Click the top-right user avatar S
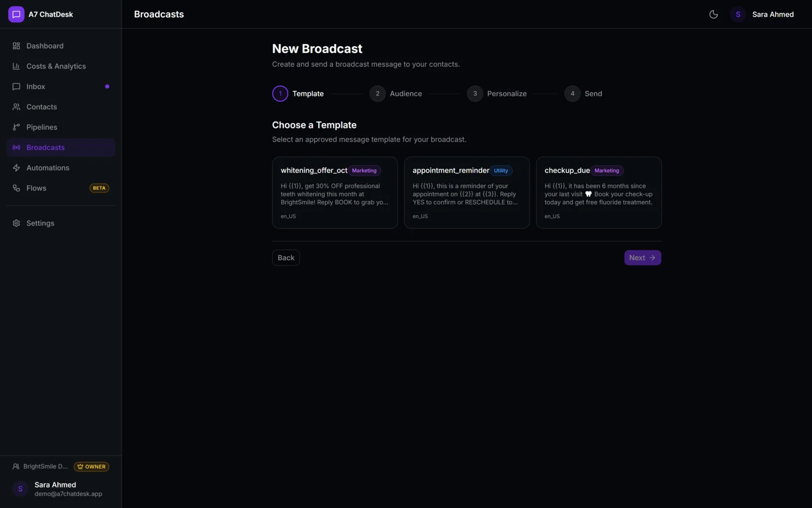The height and width of the screenshot is (508, 812). pos(738,14)
